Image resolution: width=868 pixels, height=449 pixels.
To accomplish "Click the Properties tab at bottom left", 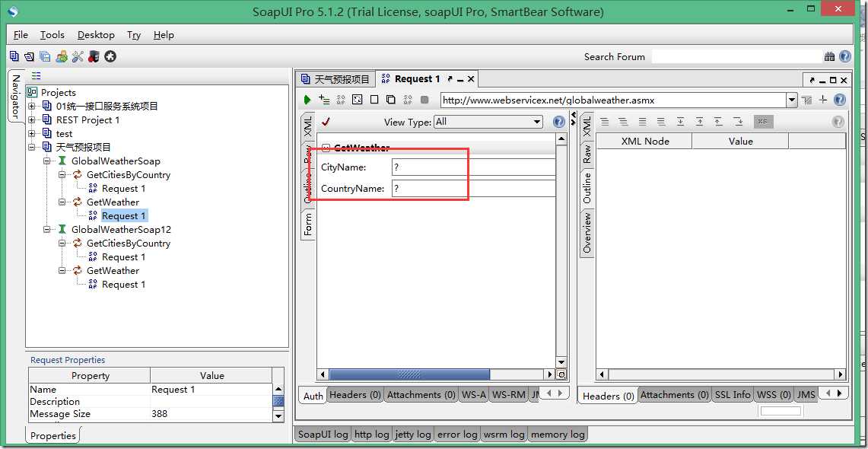I will coord(53,436).
